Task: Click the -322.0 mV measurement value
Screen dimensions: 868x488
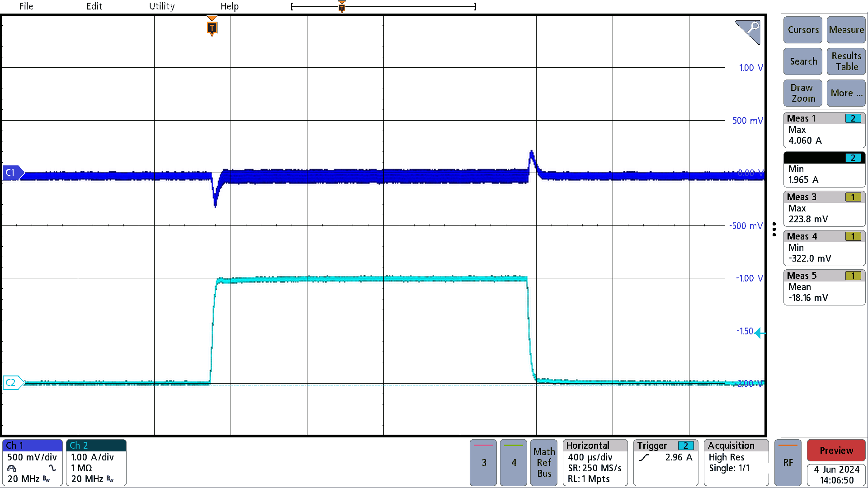Action: [x=810, y=258]
